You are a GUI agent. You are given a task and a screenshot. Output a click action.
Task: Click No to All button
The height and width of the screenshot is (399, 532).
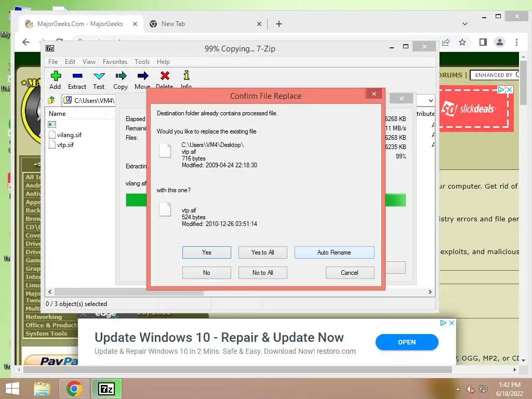click(x=262, y=273)
